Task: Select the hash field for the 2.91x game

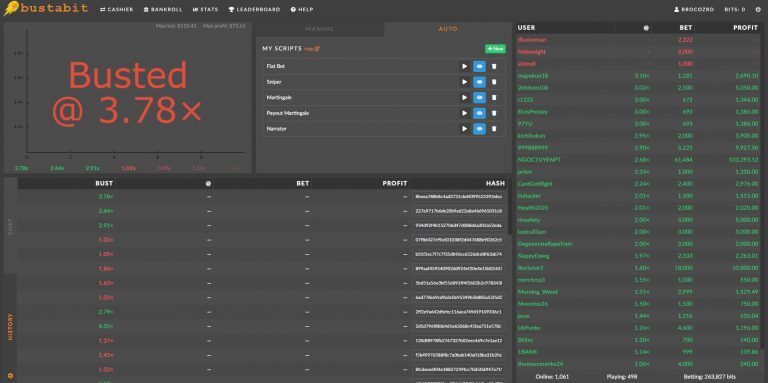Action: click(x=458, y=225)
